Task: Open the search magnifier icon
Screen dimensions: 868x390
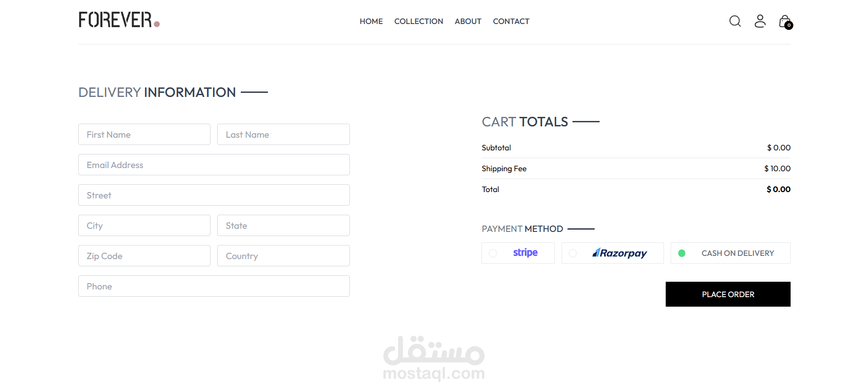Action: tap(735, 21)
